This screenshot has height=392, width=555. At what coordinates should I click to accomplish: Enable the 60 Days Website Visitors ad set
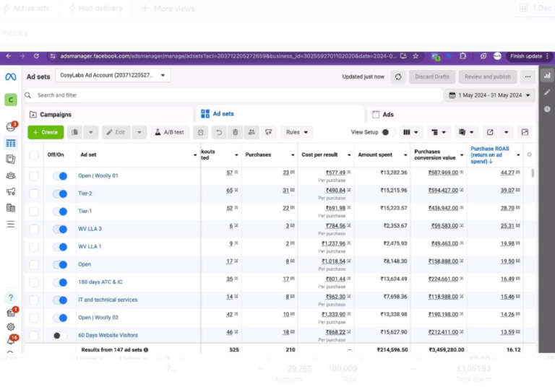pos(60,335)
